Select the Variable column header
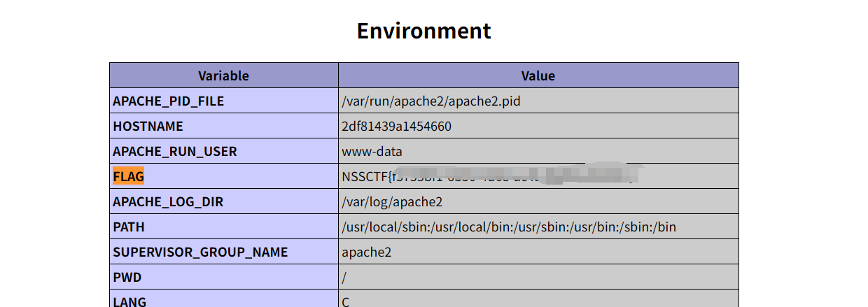Viewport: 868px width, 307px height. 224,76
